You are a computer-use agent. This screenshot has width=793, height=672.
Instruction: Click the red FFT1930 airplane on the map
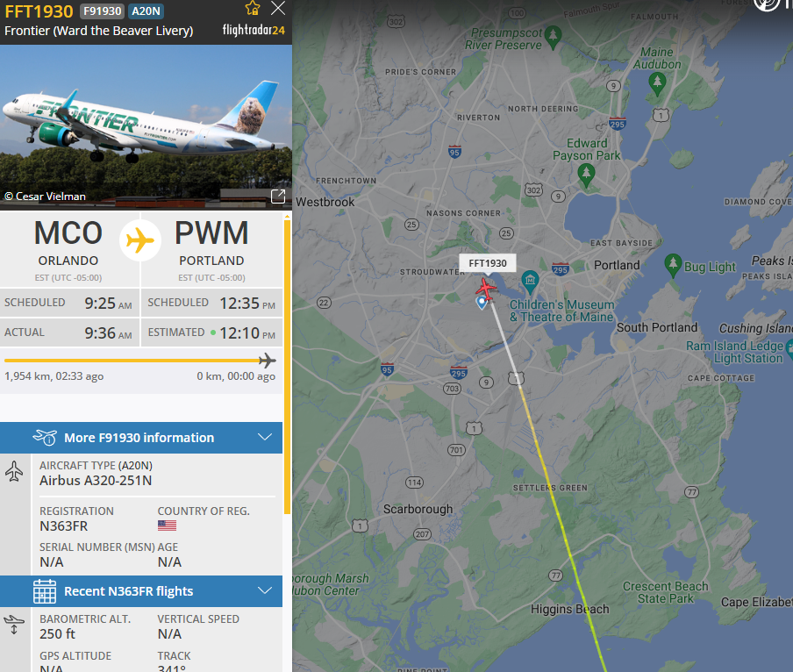(486, 289)
